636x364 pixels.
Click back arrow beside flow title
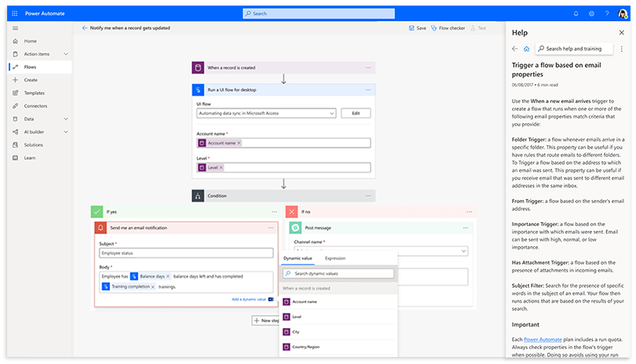pyautogui.click(x=85, y=27)
